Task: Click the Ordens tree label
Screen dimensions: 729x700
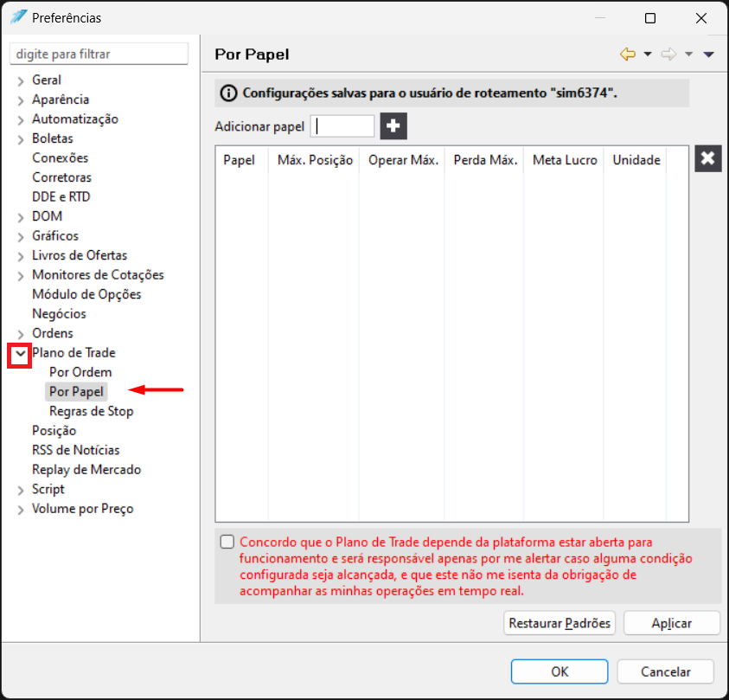Action: click(x=53, y=333)
